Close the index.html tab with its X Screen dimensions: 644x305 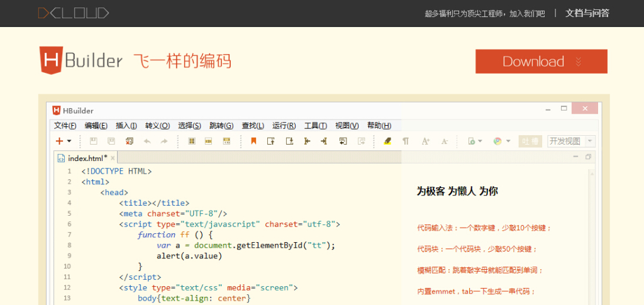pos(113,158)
